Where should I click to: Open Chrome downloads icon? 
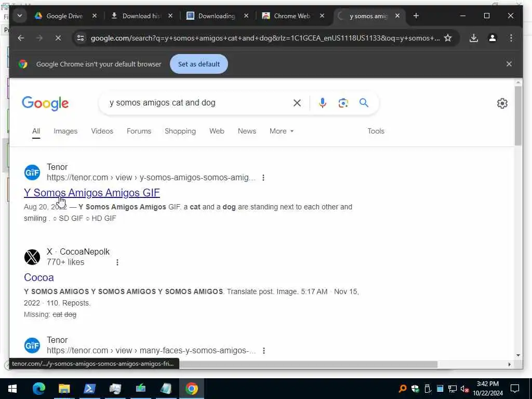tap(474, 38)
